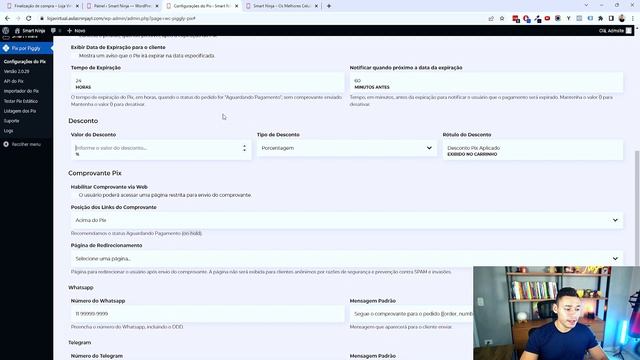Viewport: 640px width, 360px height.
Task: Toggle Exibir Data de Expiração checkbox
Action: [x=75, y=56]
